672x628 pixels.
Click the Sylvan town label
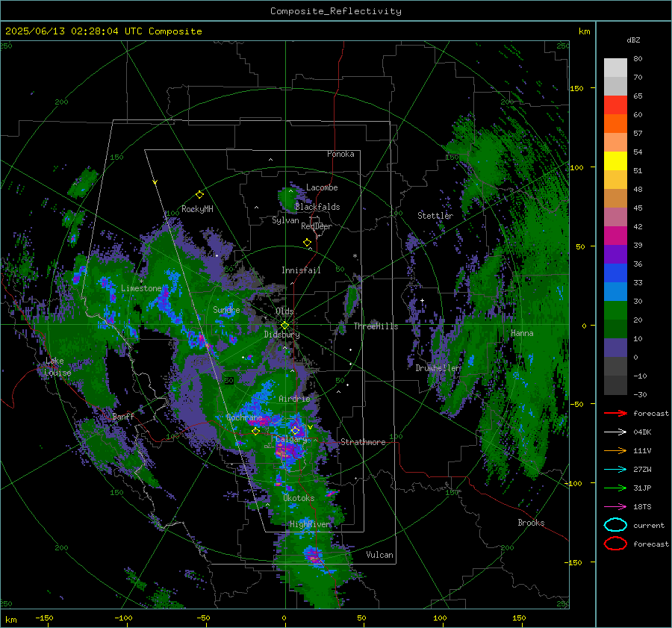pos(285,220)
